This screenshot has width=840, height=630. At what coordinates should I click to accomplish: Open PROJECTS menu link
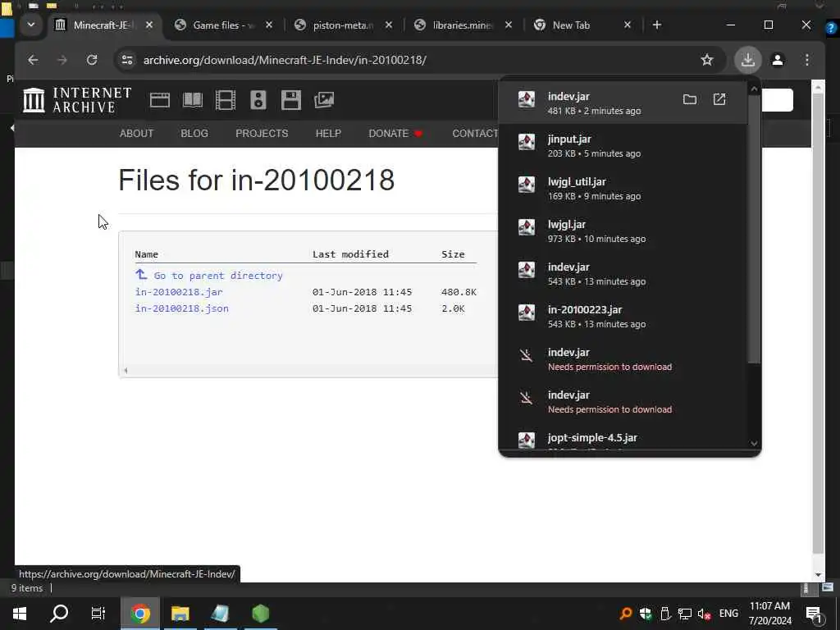click(x=262, y=134)
